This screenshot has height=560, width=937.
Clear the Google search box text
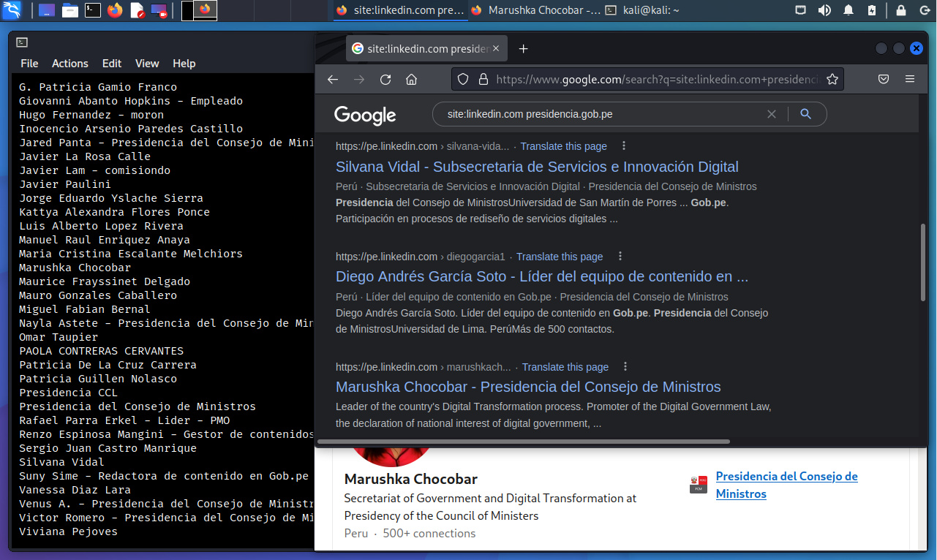coord(771,114)
